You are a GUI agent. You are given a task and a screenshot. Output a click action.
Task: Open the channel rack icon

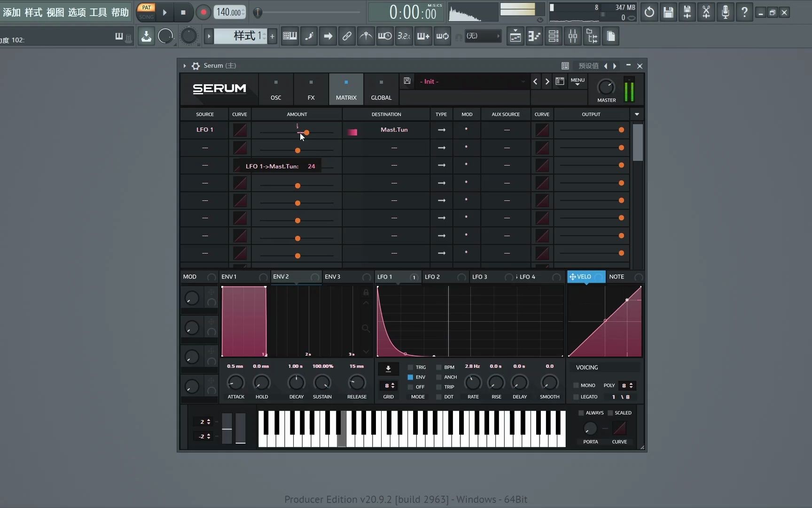(554, 36)
